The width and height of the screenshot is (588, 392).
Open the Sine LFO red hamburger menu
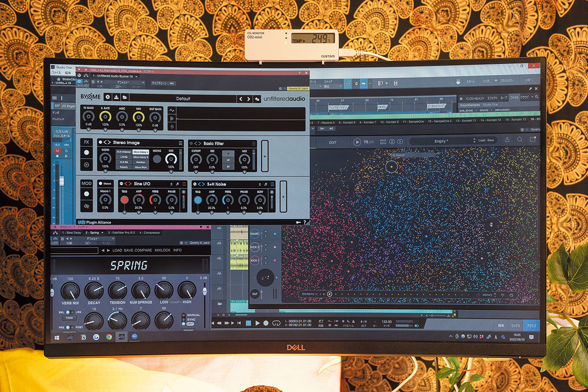(x=184, y=183)
